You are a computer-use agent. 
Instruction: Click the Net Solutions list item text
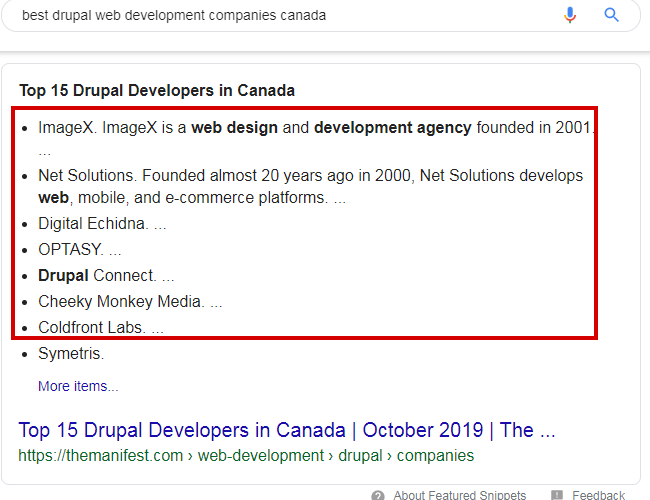tap(310, 187)
